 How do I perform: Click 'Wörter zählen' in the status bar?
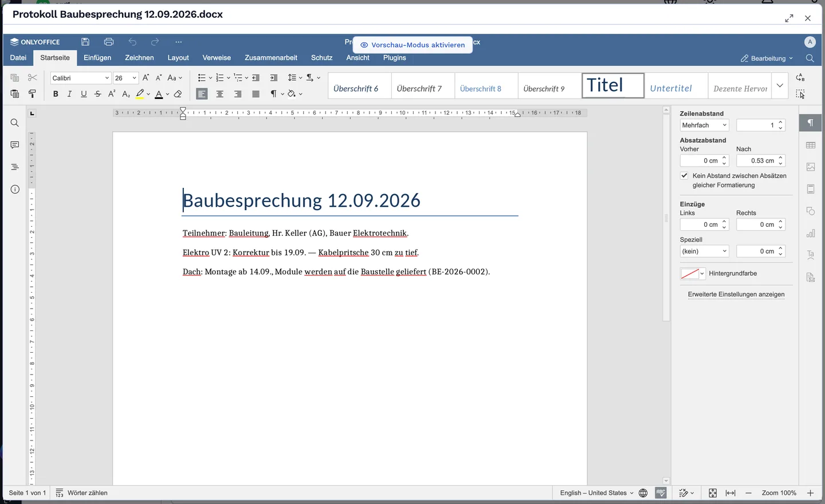81,493
